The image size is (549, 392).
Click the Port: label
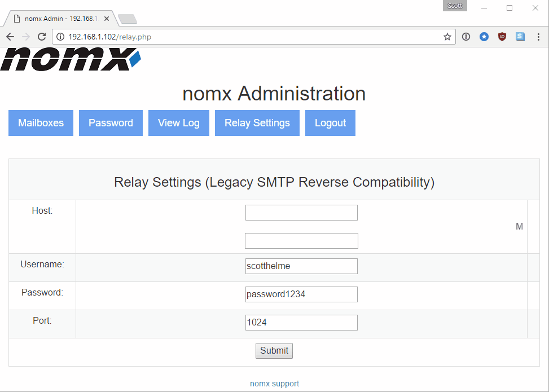click(x=42, y=320)
